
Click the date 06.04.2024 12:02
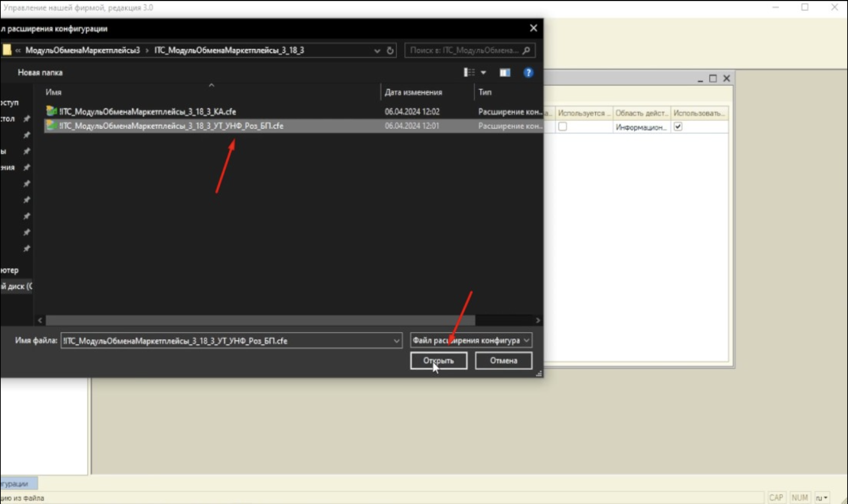point(412,112)
